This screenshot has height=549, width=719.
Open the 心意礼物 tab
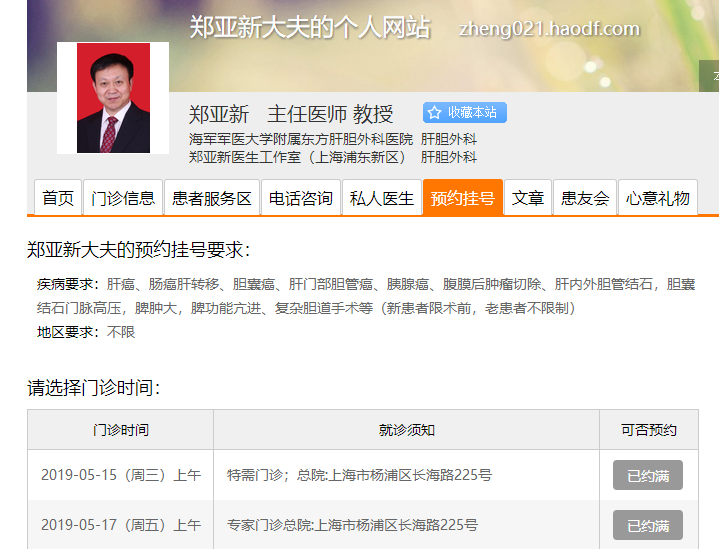pos(658,198)
